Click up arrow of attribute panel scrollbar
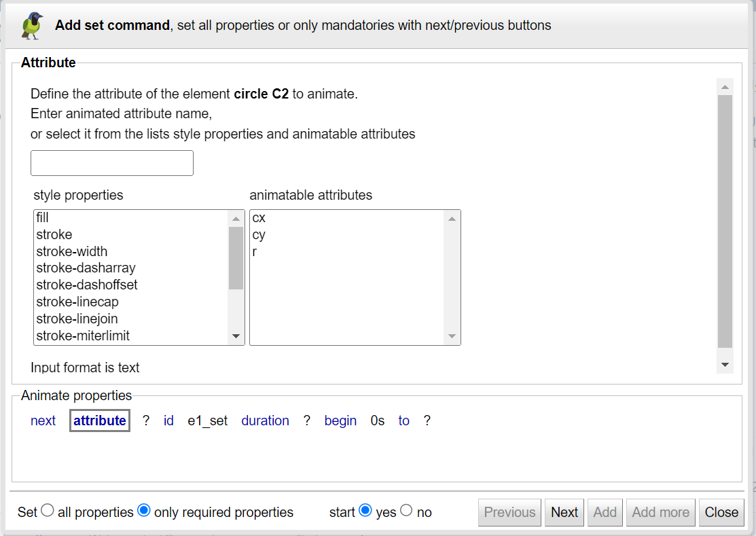Screen dimensions: 756x536 click(x=725, y=87)
